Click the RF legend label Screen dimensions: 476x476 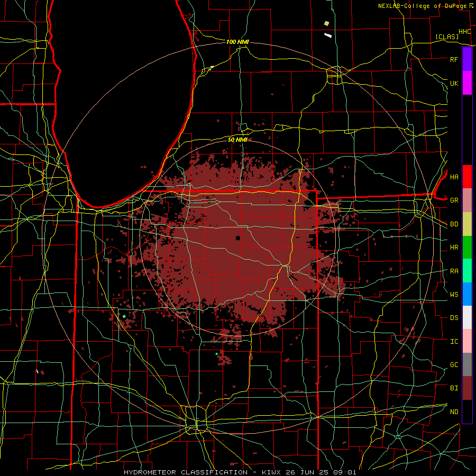click(x=454, y=59)
